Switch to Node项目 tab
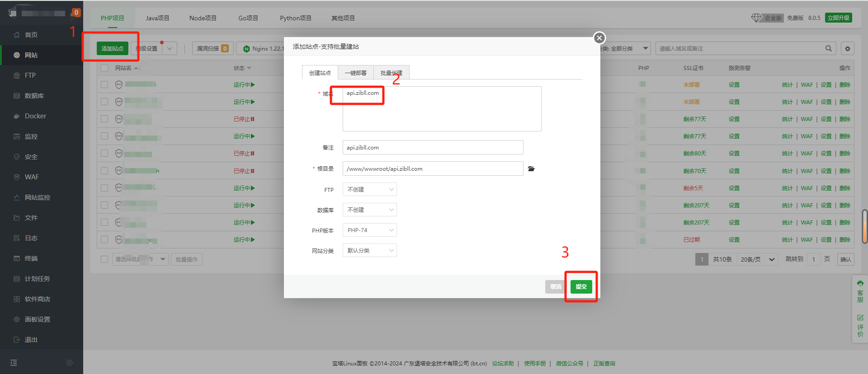This screenshot has height=374, width=868. pos(203,18)
